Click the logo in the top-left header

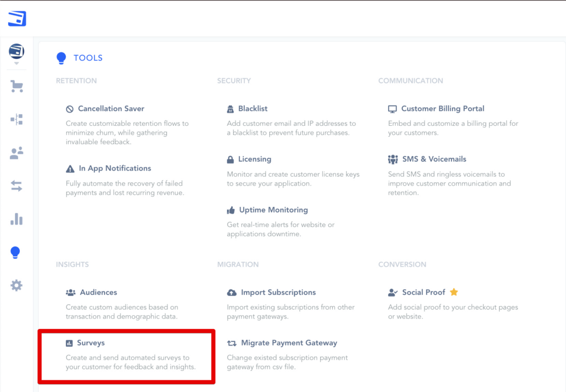pyautogui.click(x=17, y=19)
